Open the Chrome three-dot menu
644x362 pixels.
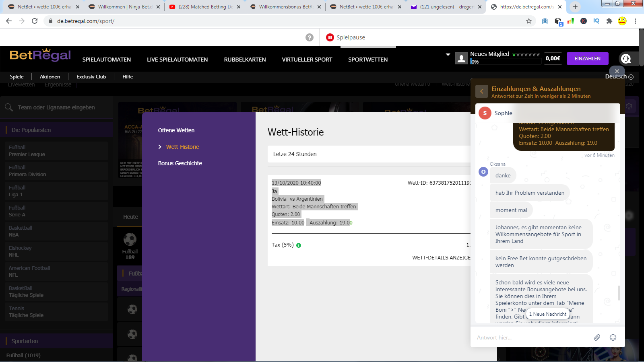(635, 21)
